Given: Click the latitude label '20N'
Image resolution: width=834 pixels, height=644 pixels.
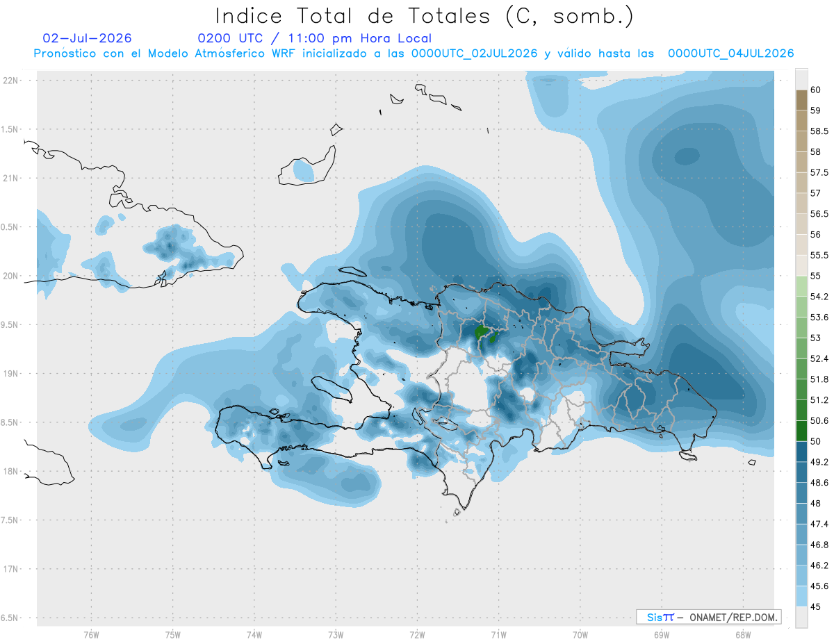Looking at the screenshot, I should point(10,276).
